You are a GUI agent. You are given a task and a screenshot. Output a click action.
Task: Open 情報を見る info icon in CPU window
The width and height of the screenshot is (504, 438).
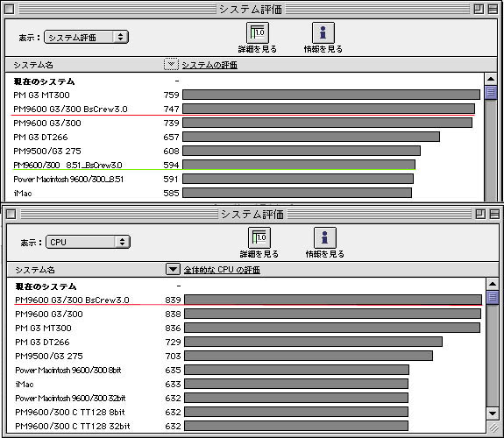[324, 237]
